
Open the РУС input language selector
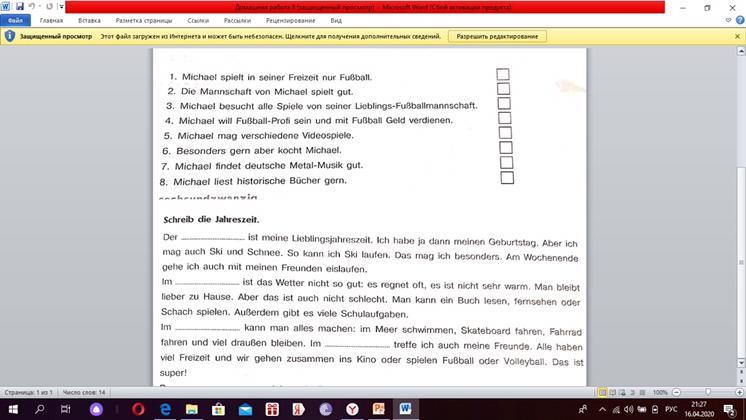(671, 409)
